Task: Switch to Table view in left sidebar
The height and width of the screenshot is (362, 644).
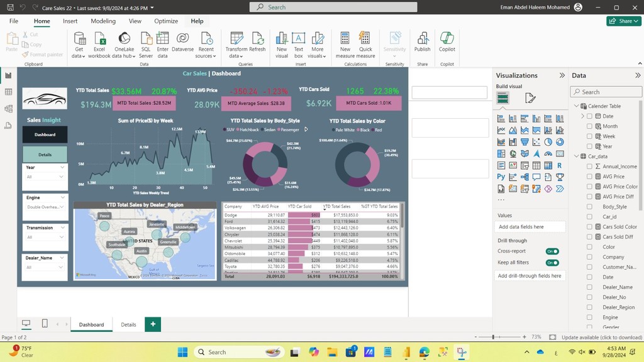Action: [x=8, y=92]
